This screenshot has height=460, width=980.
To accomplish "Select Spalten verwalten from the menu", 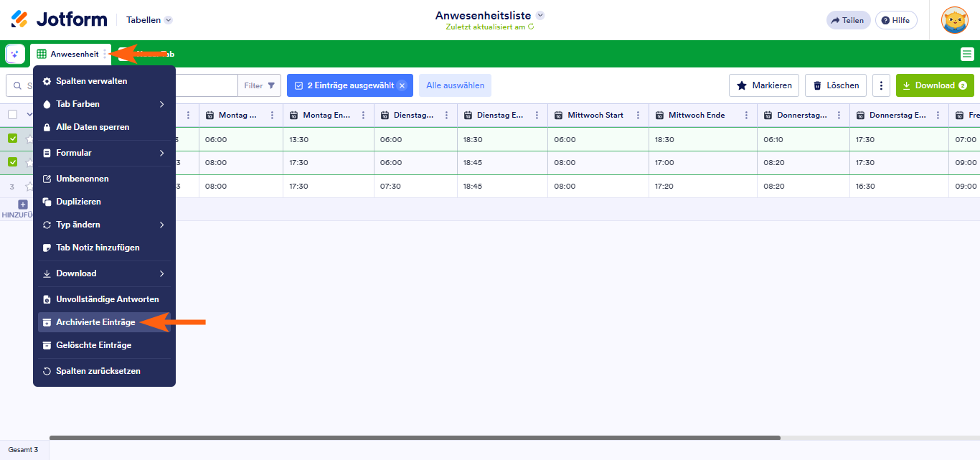I will 104,81.
